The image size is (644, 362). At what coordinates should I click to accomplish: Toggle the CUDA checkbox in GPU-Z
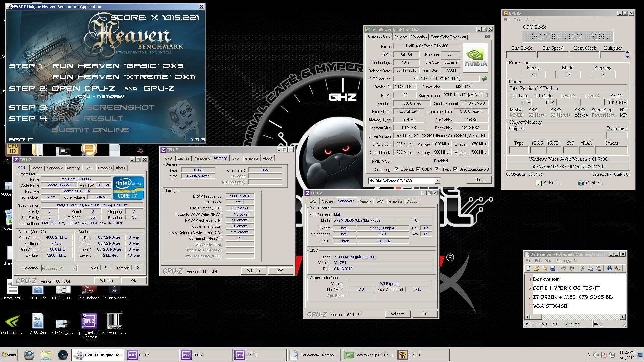[x=418, y=169]
